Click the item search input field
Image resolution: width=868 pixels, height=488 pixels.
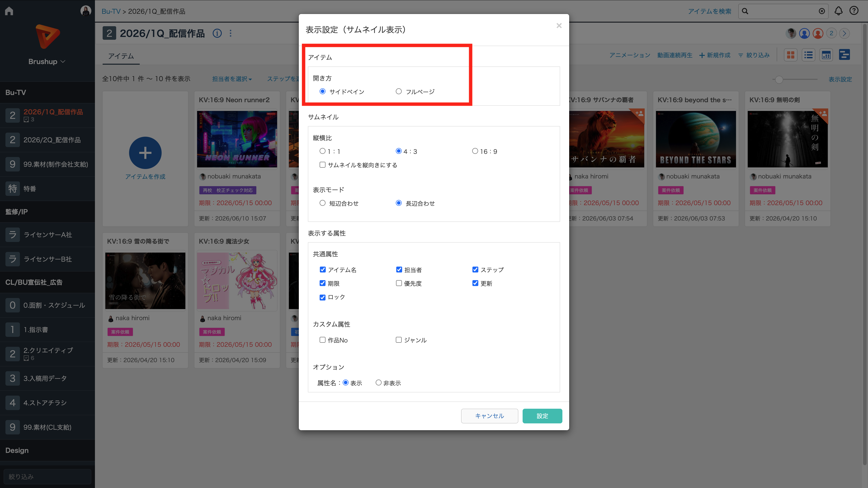point(783,11)
